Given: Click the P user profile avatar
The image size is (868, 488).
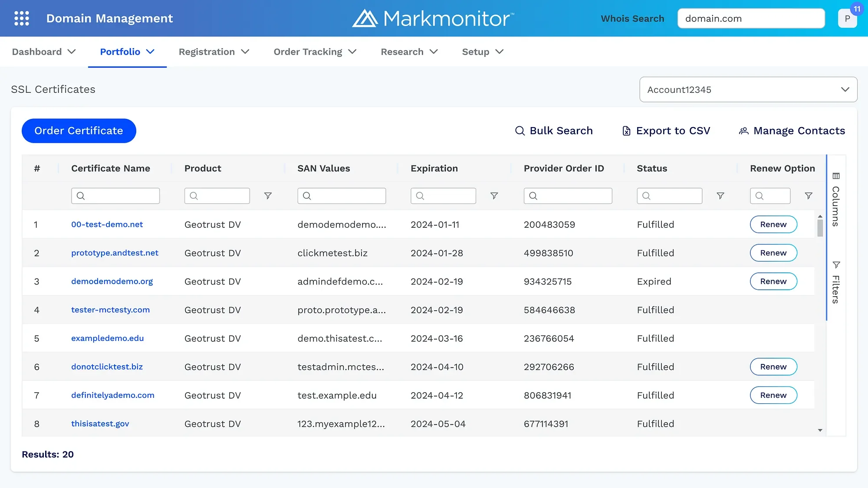Looking at the screenshot, I should pyautogui.click(x=847, y=19).
